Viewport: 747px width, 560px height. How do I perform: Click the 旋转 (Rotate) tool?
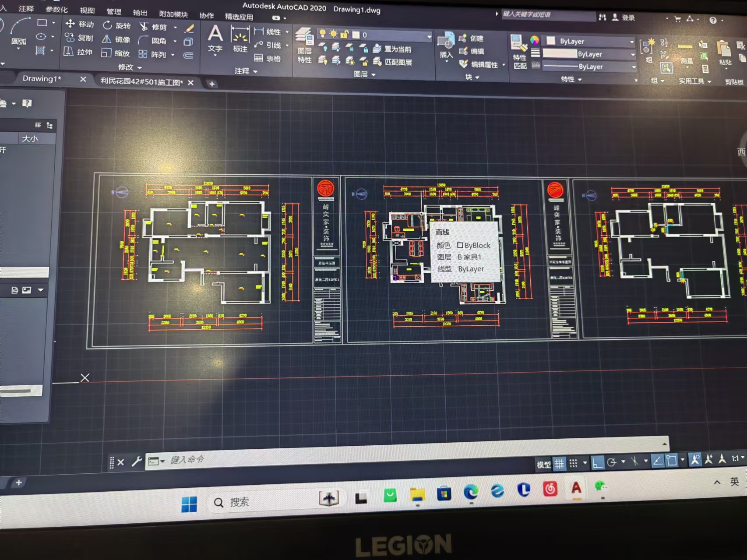click(x=116, y=25)
